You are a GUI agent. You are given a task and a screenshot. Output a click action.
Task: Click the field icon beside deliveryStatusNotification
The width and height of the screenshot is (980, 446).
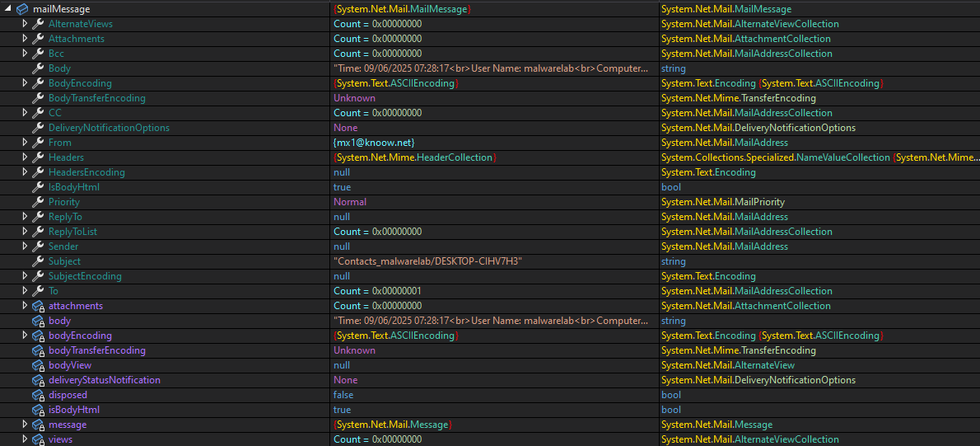(38, 380)
